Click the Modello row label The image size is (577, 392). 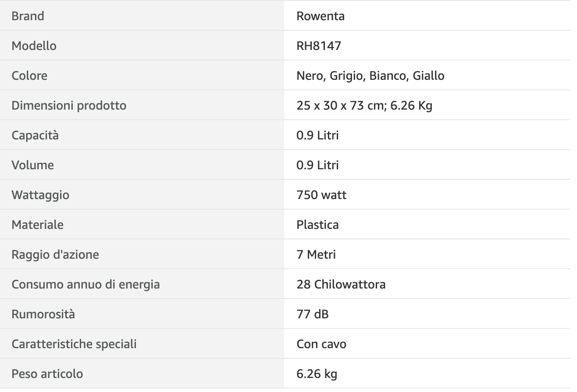(34, 46)
